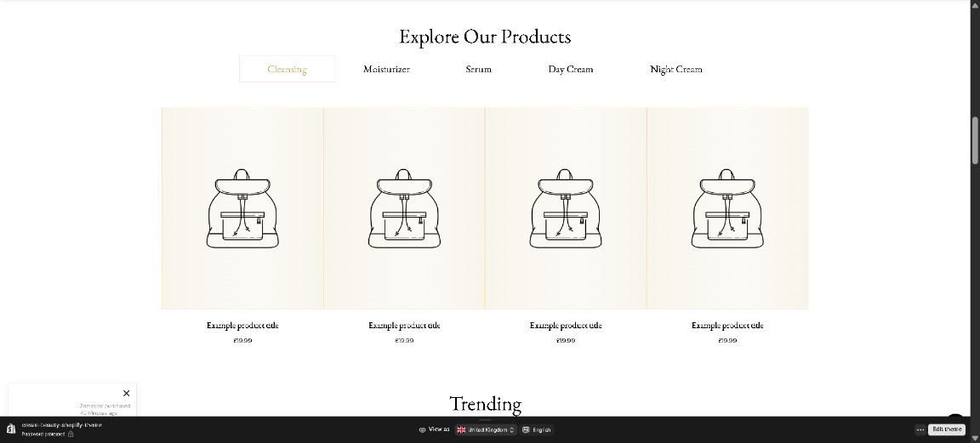This screenshot has width=980, height=443.
Task: Open the Day Cream tab
Action: point(571,69)
